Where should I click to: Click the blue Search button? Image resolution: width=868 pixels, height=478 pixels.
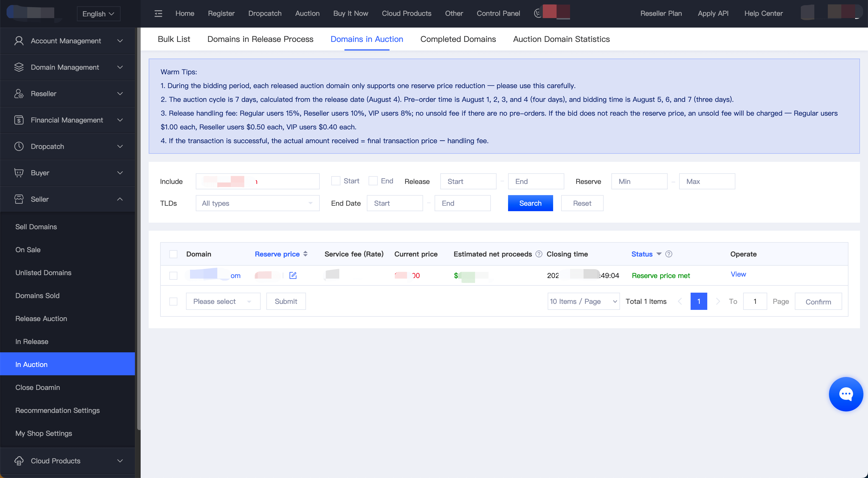(x=530, y=203)
